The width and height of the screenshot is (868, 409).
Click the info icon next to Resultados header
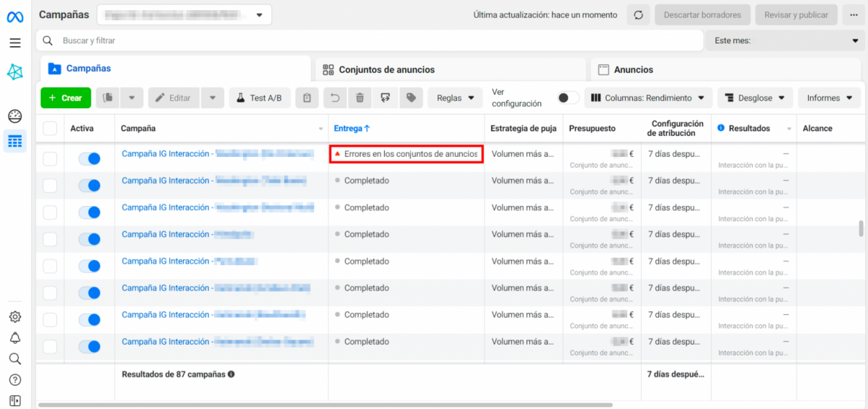coord(721,129)
